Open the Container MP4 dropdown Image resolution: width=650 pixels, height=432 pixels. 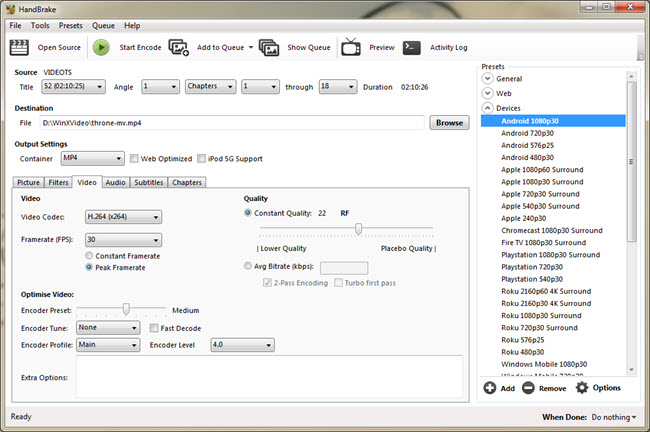92,158
